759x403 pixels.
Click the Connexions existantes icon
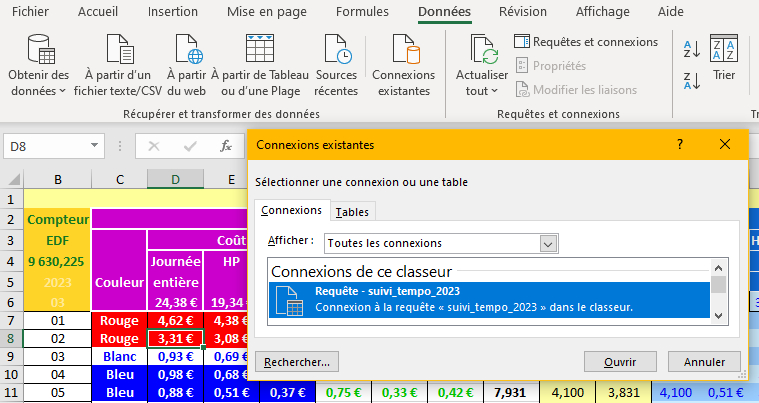[403, 50]
